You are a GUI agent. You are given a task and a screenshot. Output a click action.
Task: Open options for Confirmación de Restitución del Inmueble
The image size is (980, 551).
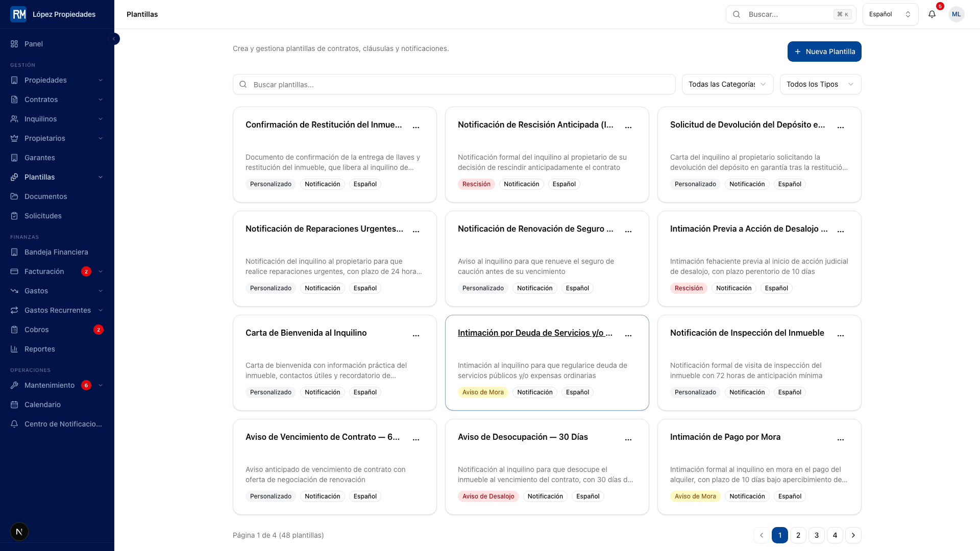[x=416, y=127]
